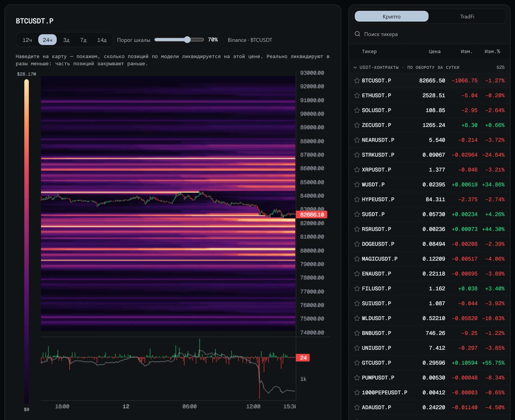This screenshot has height=420, width=515.
Task: Click the star beside XRPUSDT.P
Action: [x=357, y=169]
